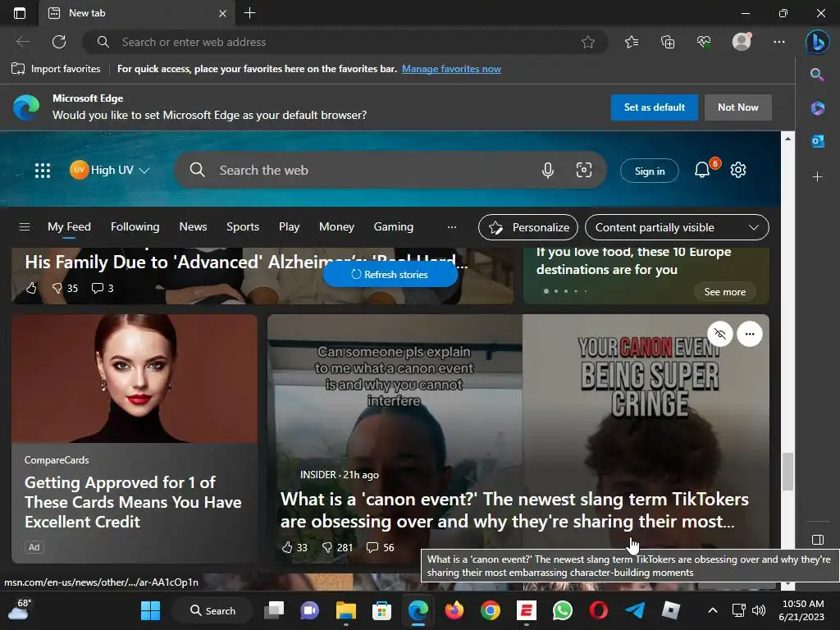Switch to the News tab
The height and width of the screenshot is (630, 840).
(193, 227)
